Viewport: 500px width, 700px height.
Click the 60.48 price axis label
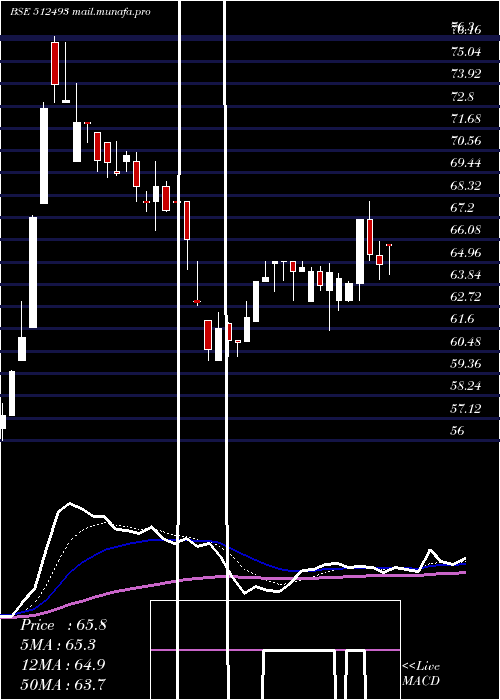click(x=466, y=342)
